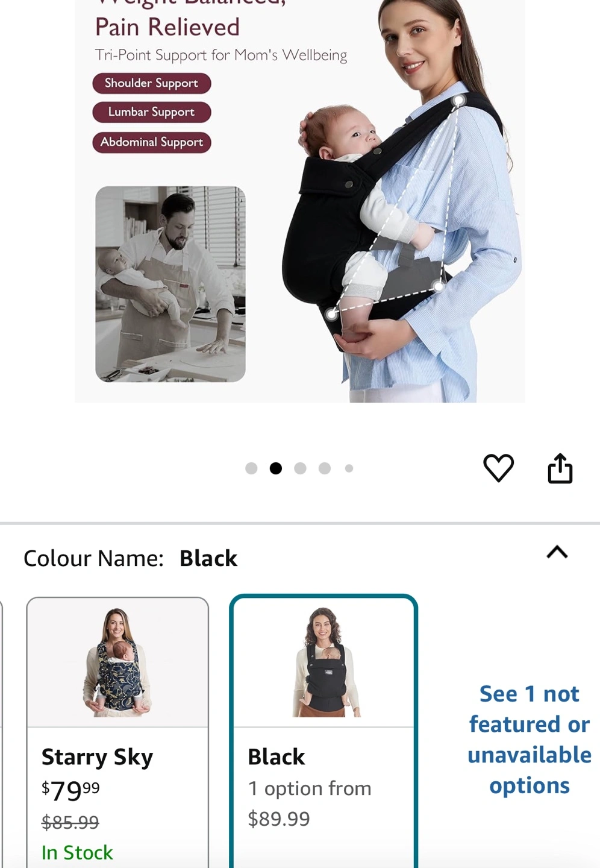Go to fourth image carousel dot
Viewport: 600px width, 868px height.
pyautogui.click(x=325, y=468)
